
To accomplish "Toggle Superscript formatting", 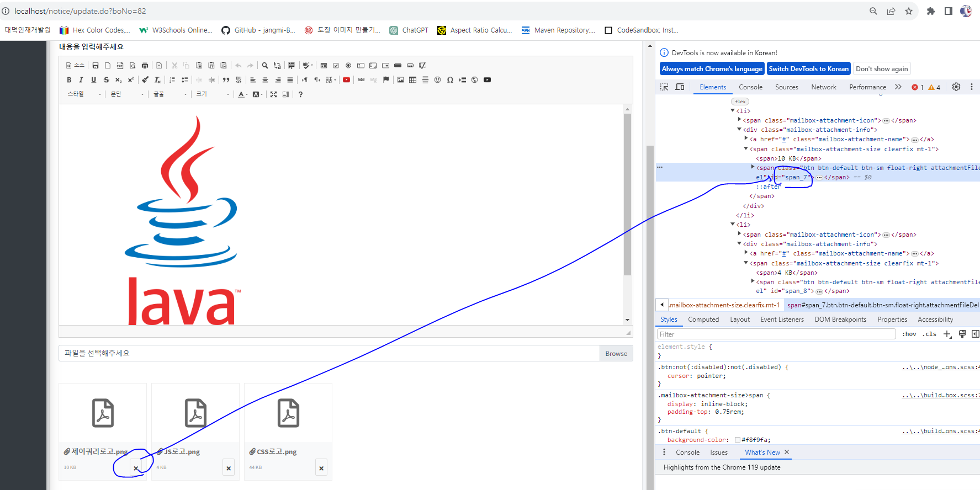I will pos(131,80).
